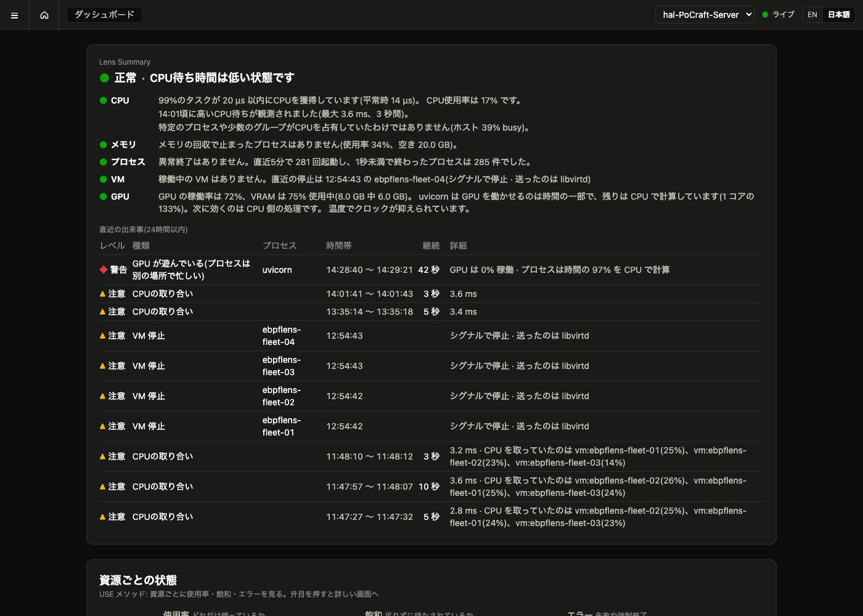Click the プロセス column header

coord(279,246)
